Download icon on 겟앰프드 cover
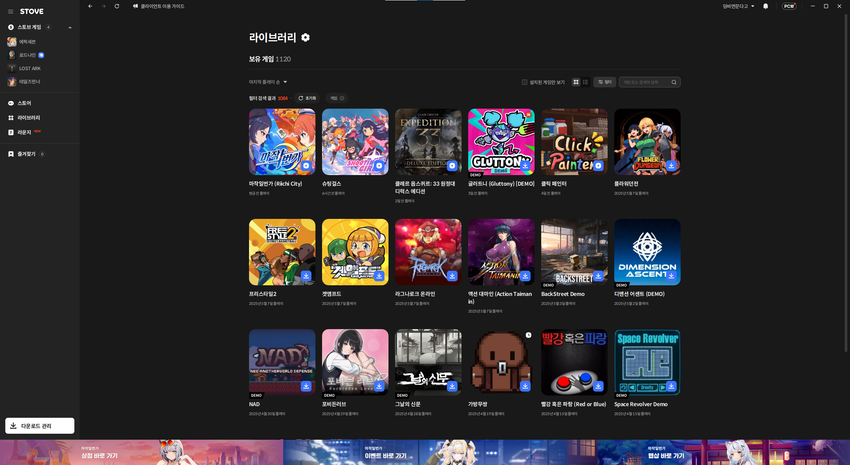 [379, 276]
